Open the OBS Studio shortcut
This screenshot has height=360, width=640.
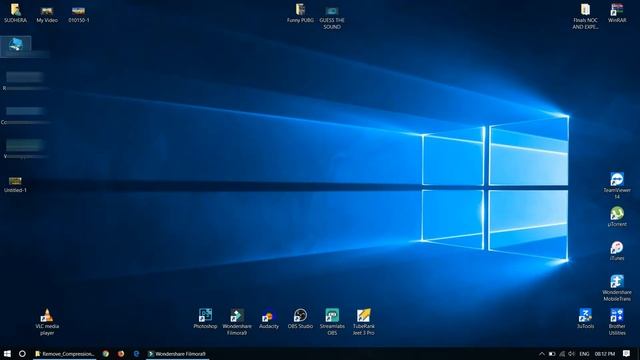300,319
